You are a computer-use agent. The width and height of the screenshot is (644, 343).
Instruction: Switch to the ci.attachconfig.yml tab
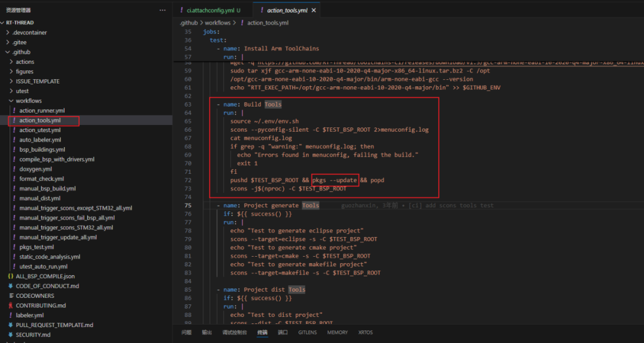click(x=210, y=10)
